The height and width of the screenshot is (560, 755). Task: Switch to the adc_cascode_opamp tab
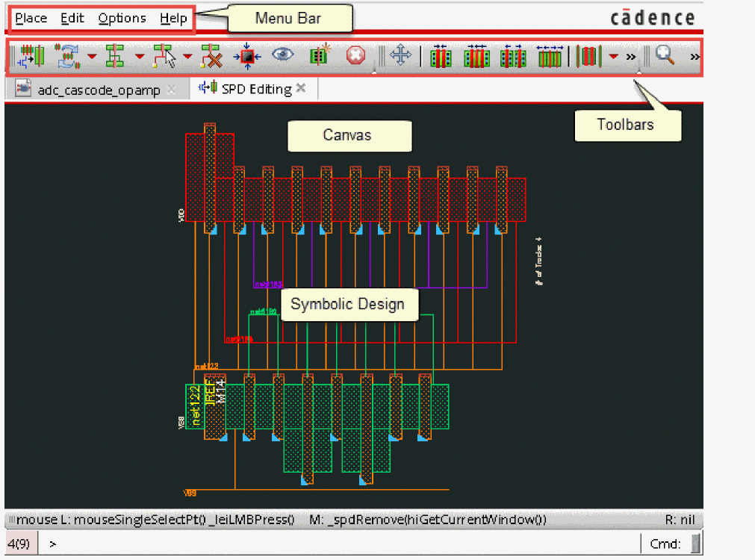[x=97, y=89]
